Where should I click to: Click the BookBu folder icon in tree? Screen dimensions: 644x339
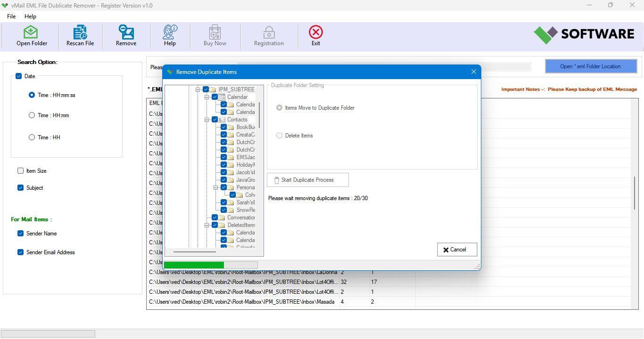click(231, 127)
